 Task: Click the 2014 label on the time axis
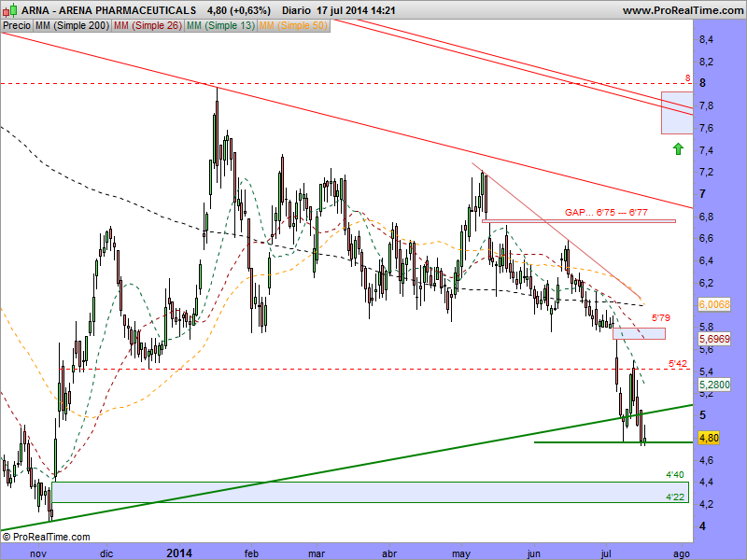[x=179, y=553]
